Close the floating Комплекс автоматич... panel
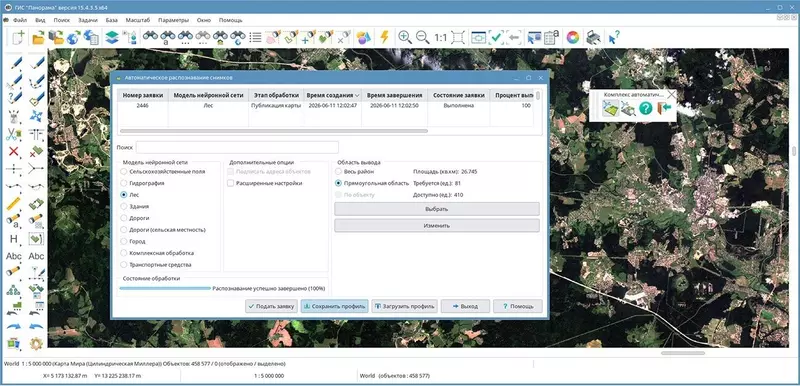 coord(671,94)
